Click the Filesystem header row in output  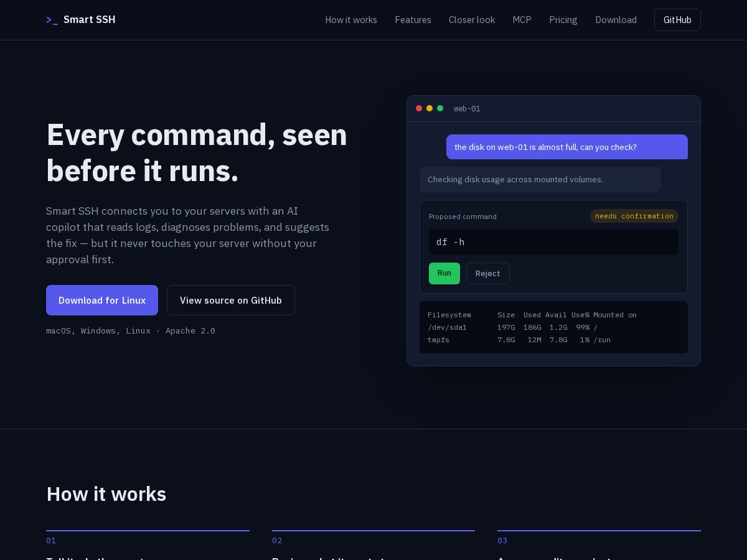[532, 315]
